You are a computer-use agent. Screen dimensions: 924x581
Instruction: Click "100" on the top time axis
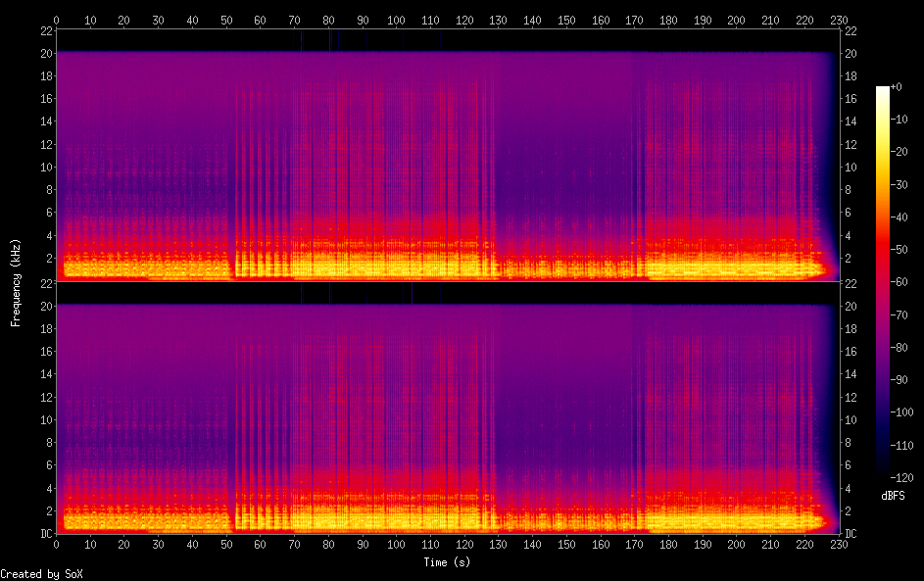(x=396, y=20)
